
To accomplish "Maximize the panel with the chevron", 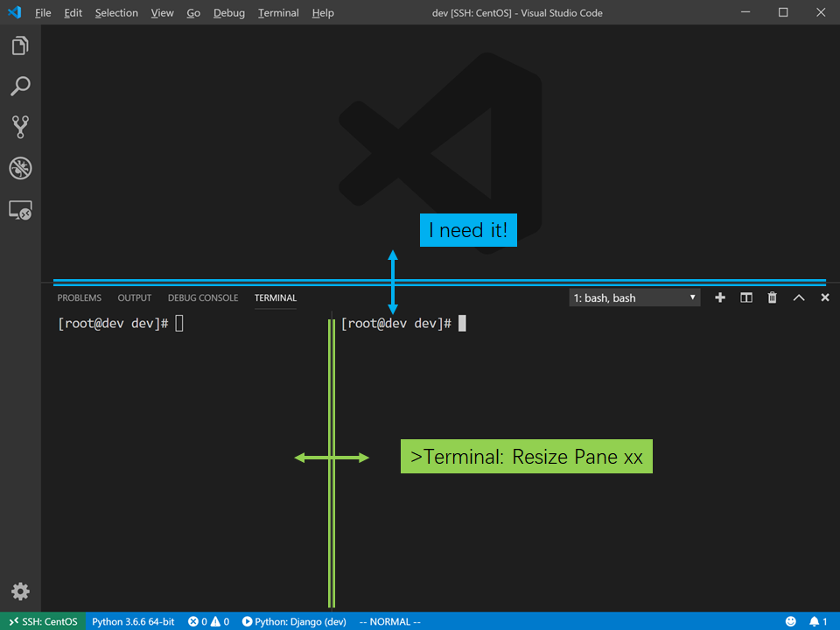I will coord(798,297).
